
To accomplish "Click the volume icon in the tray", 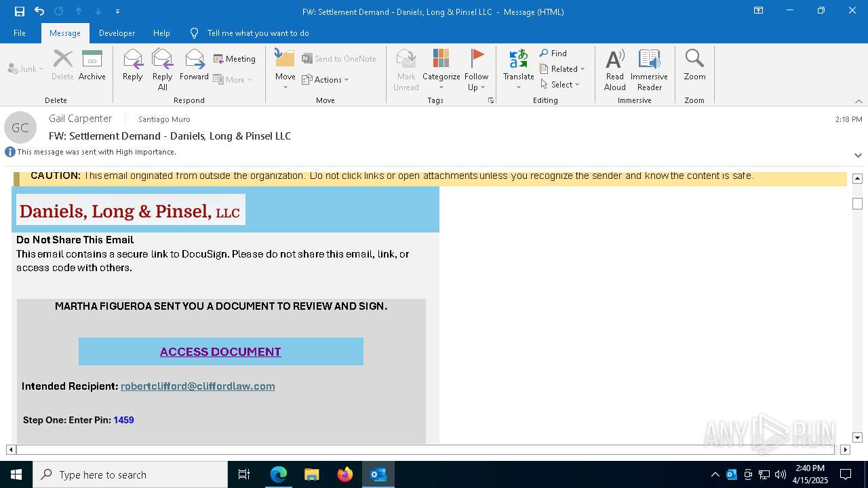I will tap(780, 474).
